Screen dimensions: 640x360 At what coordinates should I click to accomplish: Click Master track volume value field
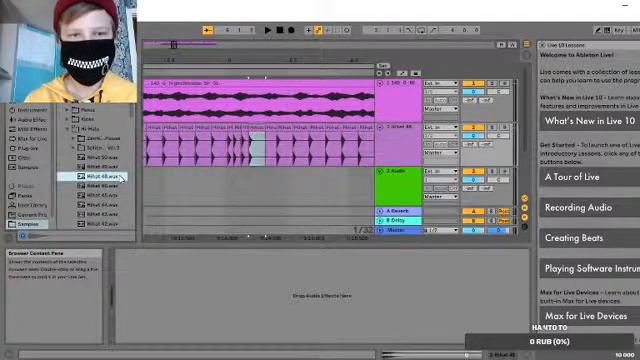point(473,231)
